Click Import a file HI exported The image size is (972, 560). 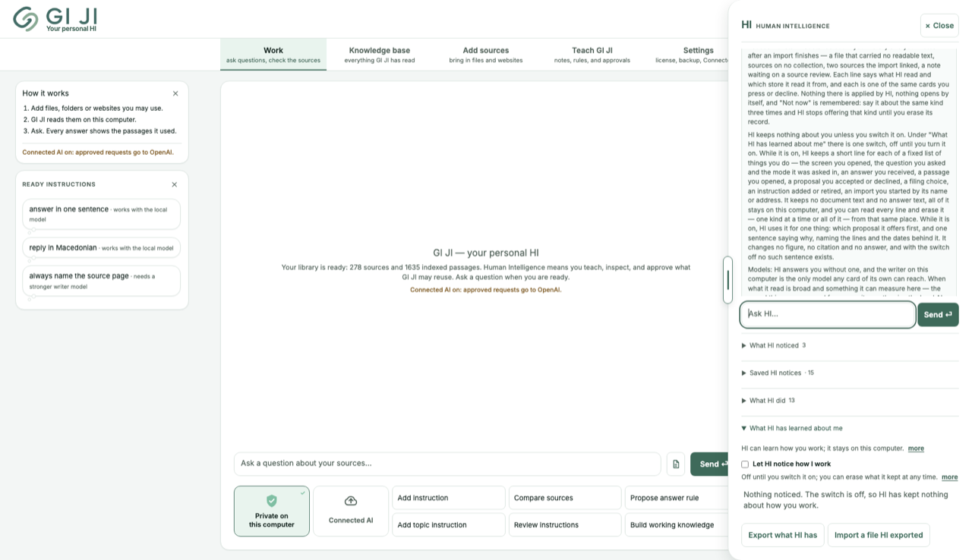tap(879, 535)
